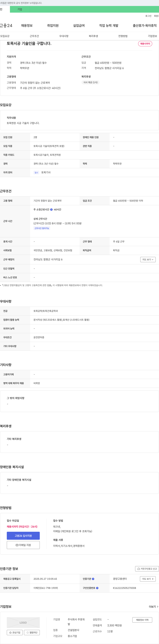The image size is (159, 644).
Task: Click the company LOGO placeholder image
Action: click(x=23, y=623)
